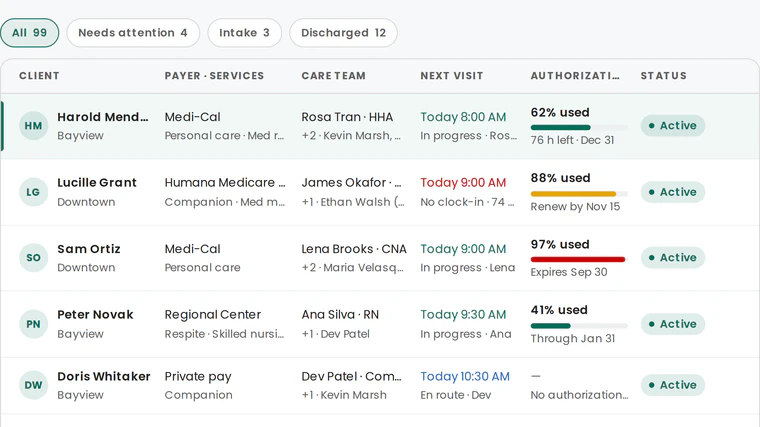This screenshot has width=760, height=427.
Task: Select the All 99 filter tab
Action: pos(30,33)
